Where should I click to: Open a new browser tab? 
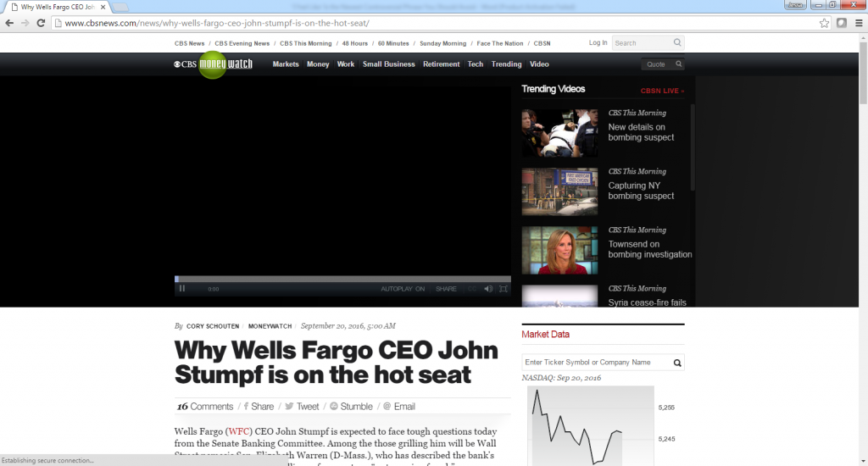tap(120, 7)
